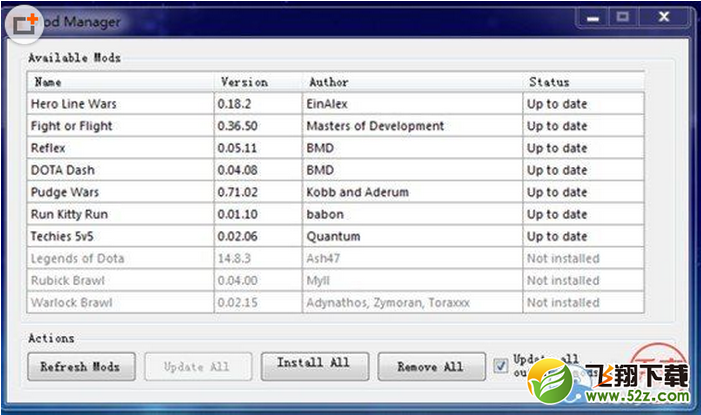Click version 14.8.3 cell

coord(258,258)
